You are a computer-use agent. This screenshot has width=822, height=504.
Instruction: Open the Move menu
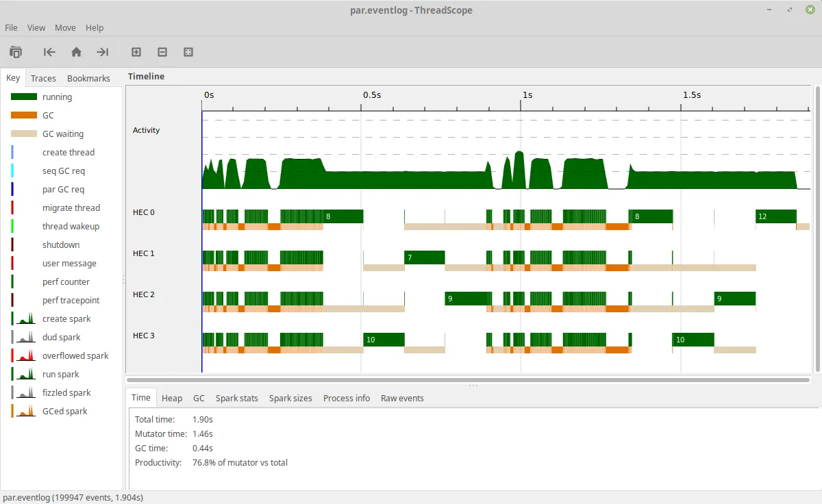tap(65, 27)
